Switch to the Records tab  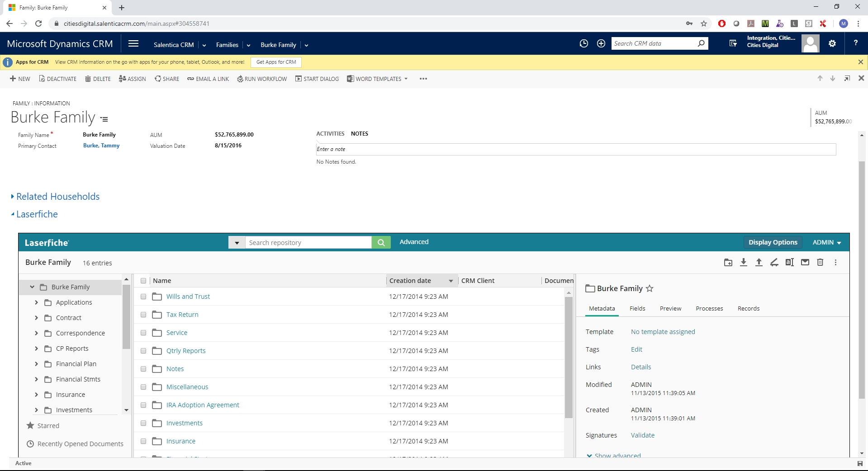point(749,308)
